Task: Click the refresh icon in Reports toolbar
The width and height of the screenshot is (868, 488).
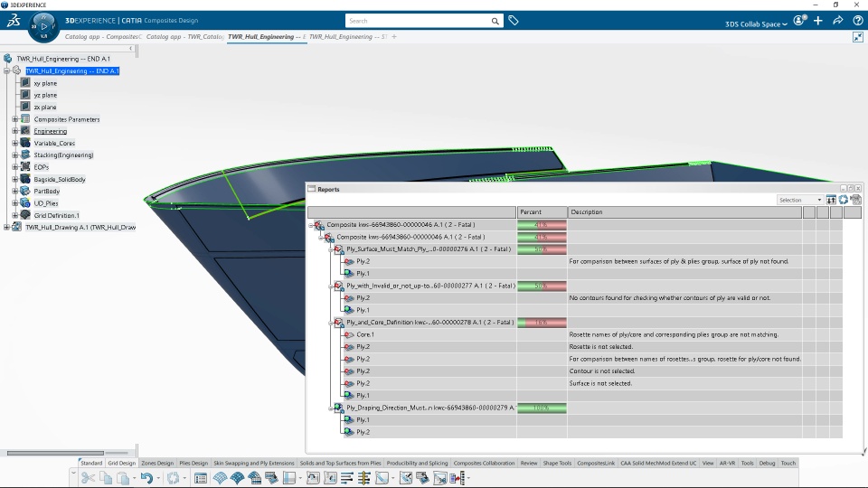Action: tap(843, 200)
